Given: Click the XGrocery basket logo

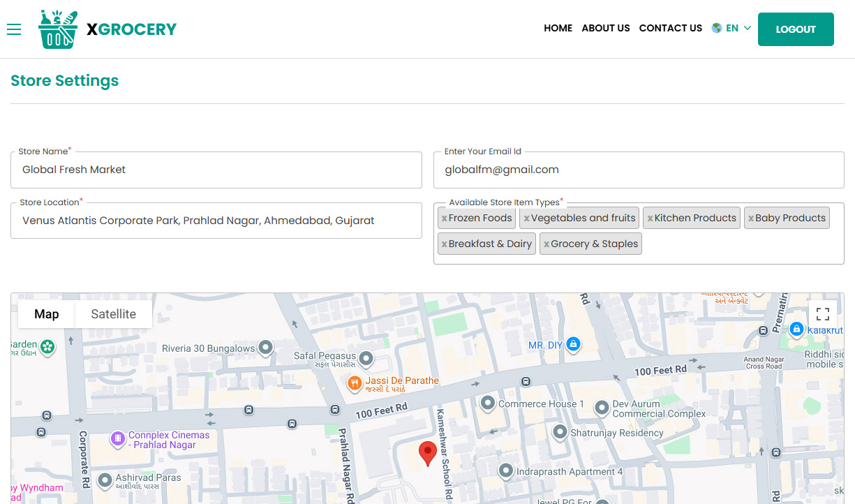Looking at the screenshot, I should tap(58, 29).
